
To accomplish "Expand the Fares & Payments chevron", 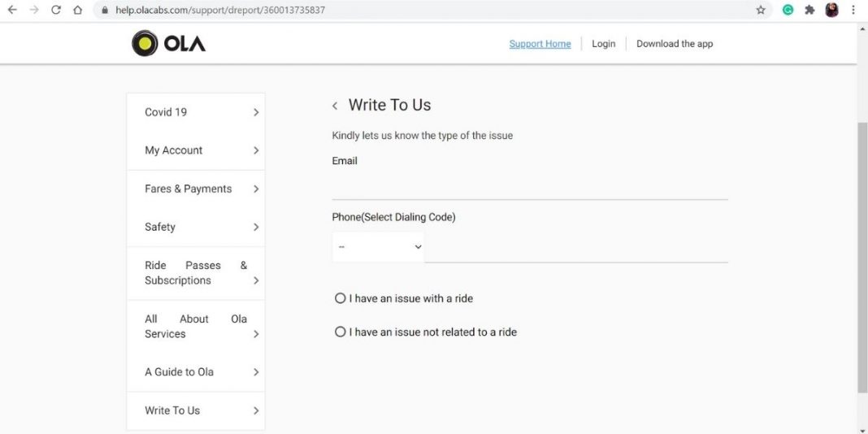I will tap(256, 189).
